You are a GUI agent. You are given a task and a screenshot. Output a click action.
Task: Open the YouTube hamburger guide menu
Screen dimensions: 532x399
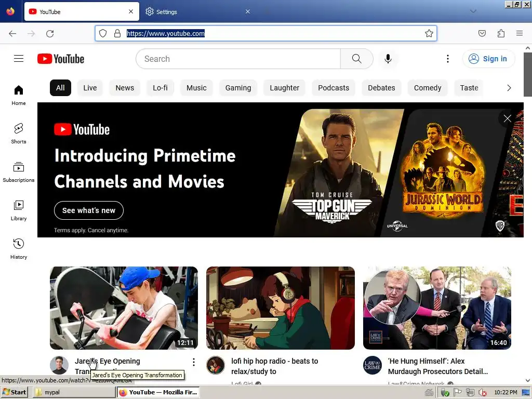click(19, 59)
